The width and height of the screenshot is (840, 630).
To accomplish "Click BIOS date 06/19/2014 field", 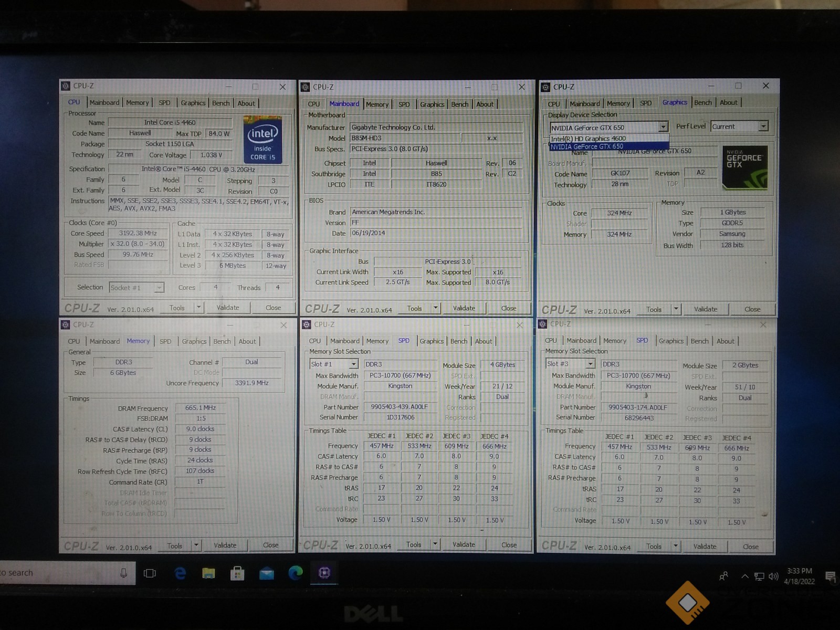I will [x=436, y=233].
